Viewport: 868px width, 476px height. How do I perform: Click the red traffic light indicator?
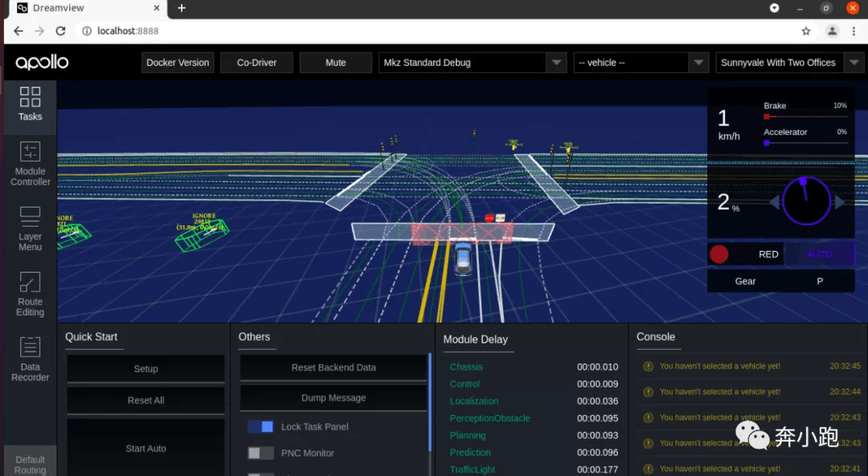point(719,254)
